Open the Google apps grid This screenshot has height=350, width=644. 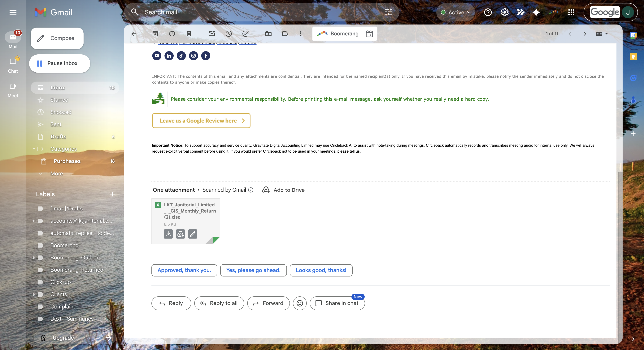point(571,12)
